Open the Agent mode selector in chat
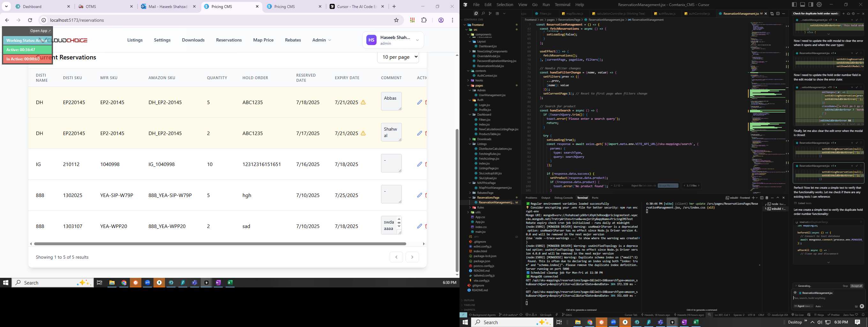868x327 pixels. [803, 306]
